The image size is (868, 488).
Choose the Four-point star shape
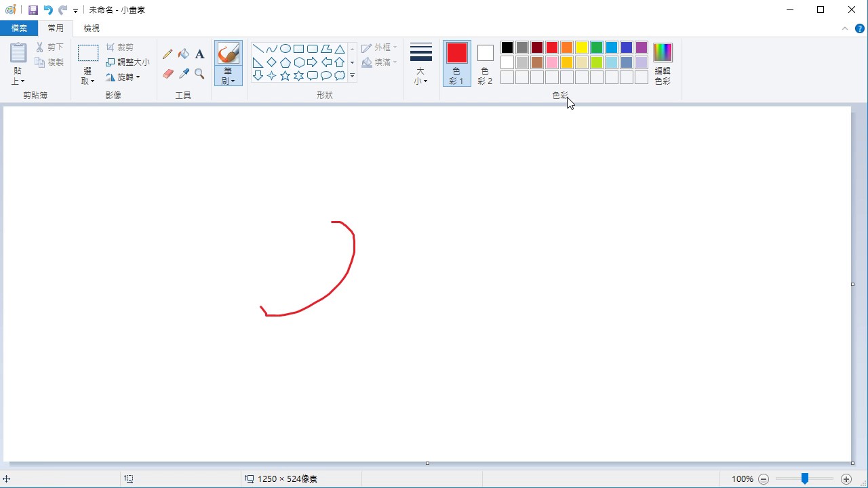(272, 76)
